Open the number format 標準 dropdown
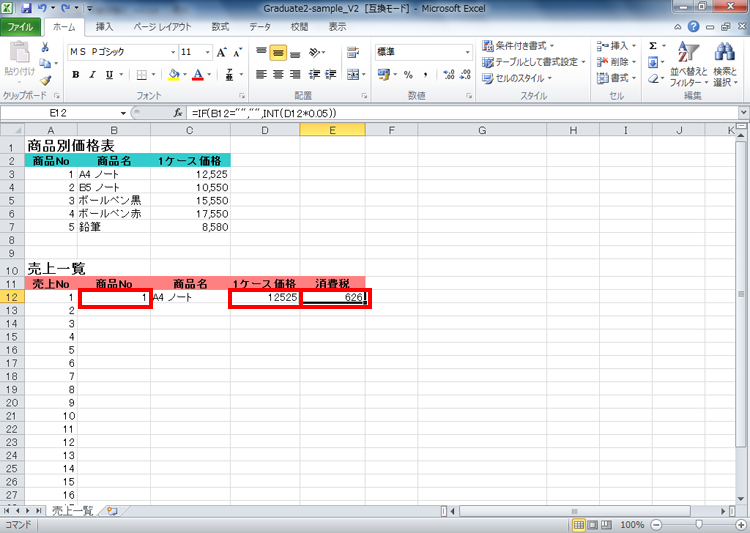Image resolution: width=750 pixels, height=533 pixels. [x=467, y=52]
